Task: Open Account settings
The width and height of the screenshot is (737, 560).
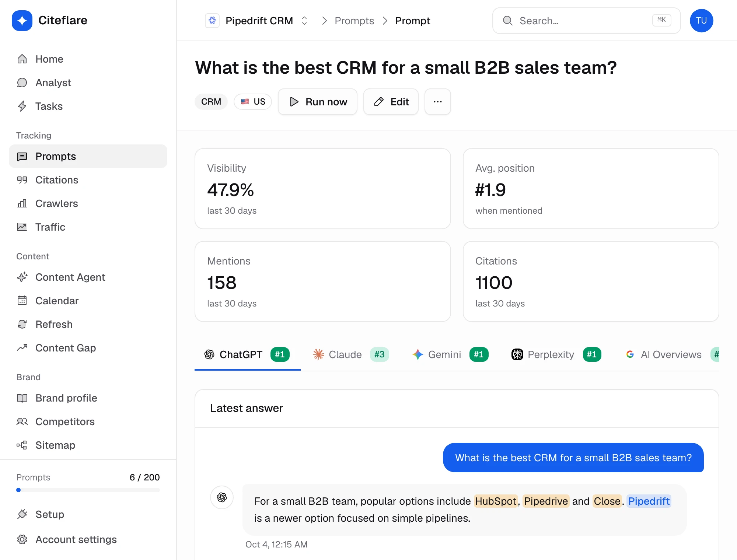Action: click(88, 539)
